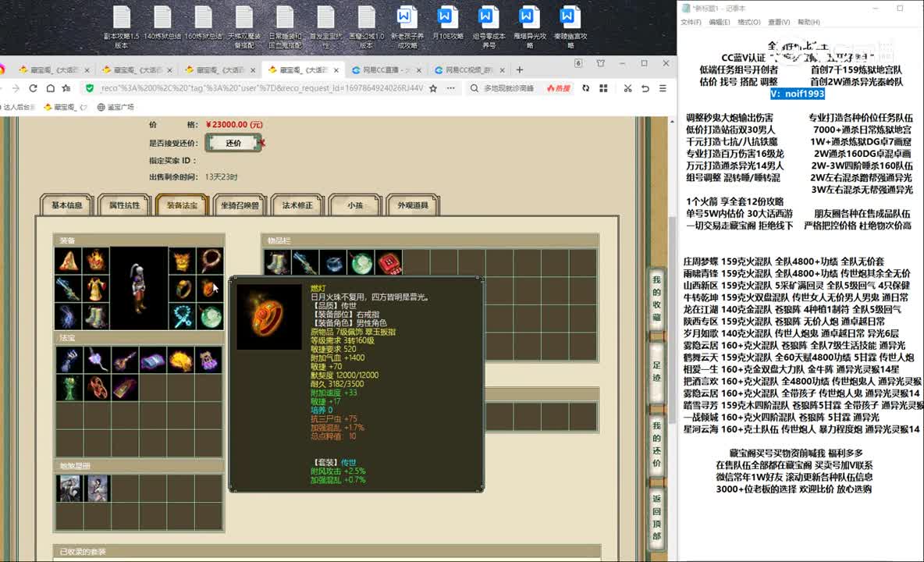Bookmark this page with the star icon
Image resolution: width=924 pixels, height=562 pixels.
[x=433, y=88]
